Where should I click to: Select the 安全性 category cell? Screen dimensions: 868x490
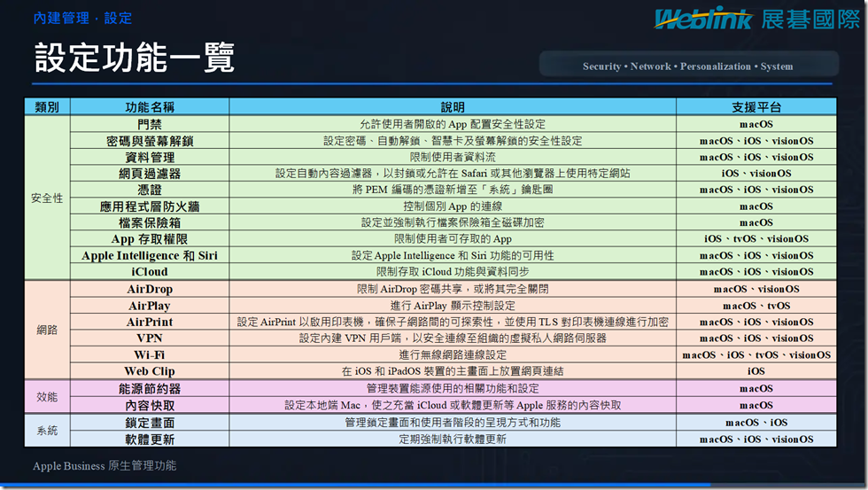click(47, 198)
